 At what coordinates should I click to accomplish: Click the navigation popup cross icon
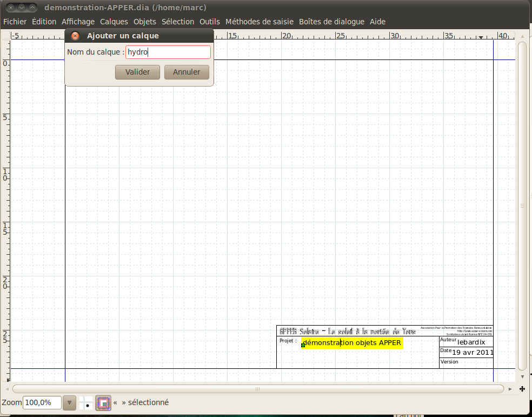[x=522, y=388]
